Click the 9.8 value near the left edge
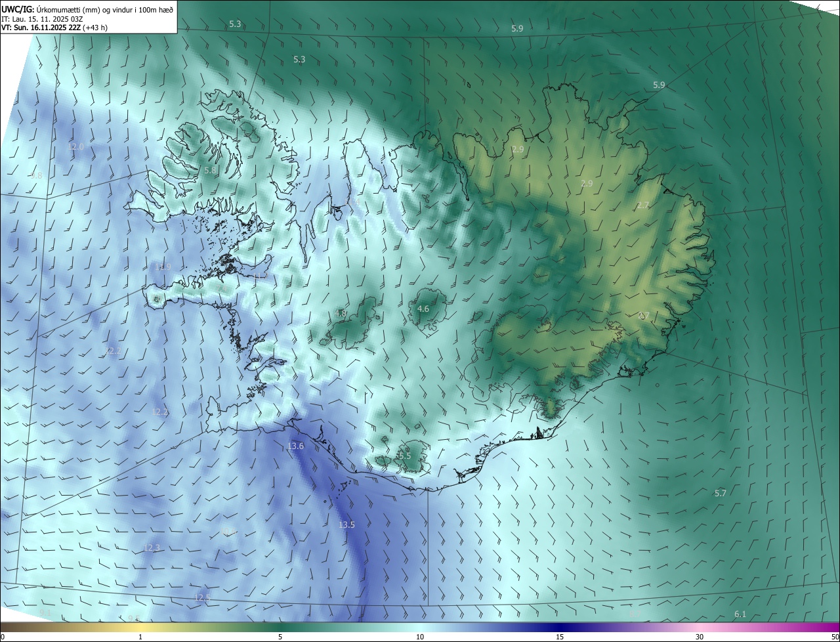The height and width of the screenshot is (642, 840). pyautogui.click(x=36, y=176)
